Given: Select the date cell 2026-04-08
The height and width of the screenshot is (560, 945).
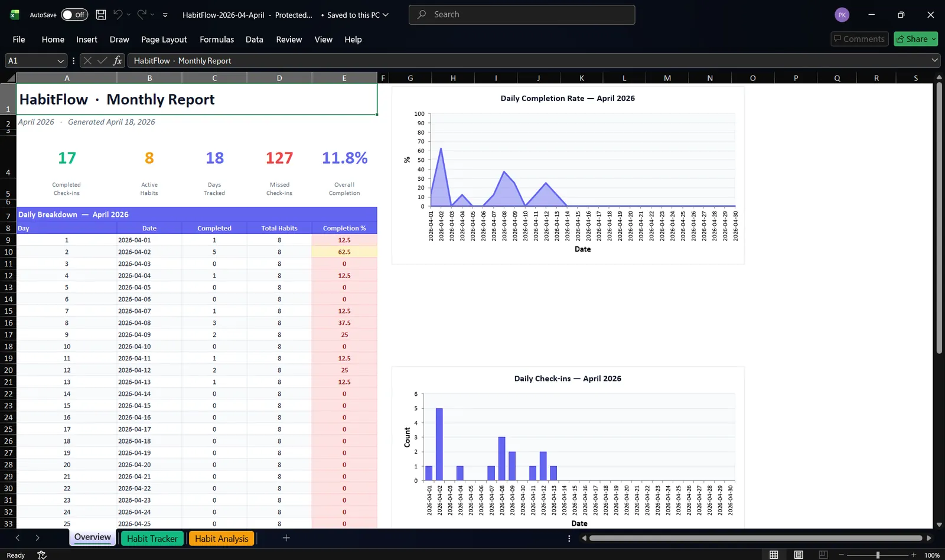Looking at the screenshot, I should click(x=149, y=323).
